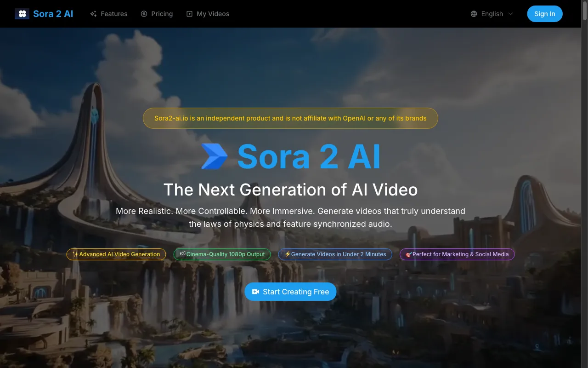The height and width of the screenshot is (368, 588).
Task: Click the dollar coin icon beside Pricing
Action: [144, 14]
